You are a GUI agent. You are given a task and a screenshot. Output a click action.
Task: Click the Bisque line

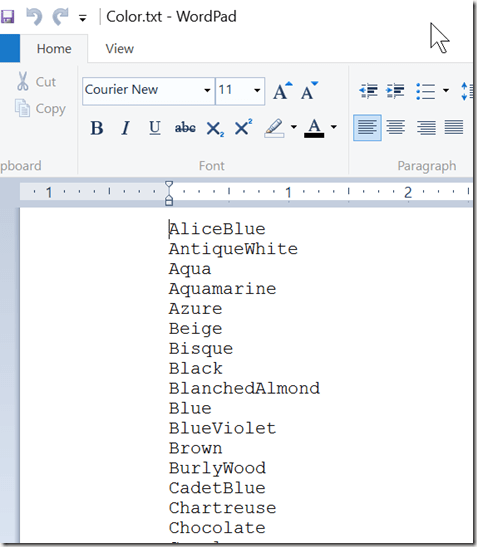tap(201, 349)
